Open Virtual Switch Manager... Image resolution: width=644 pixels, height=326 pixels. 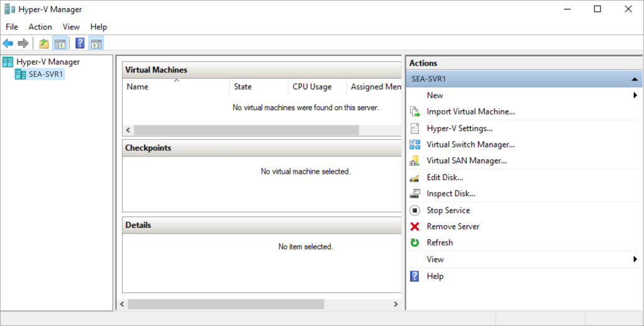470,144
